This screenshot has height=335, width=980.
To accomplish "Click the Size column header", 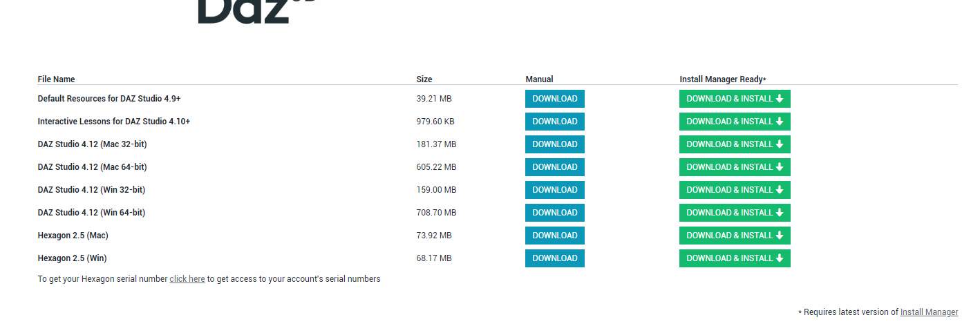I will [424, 79].
